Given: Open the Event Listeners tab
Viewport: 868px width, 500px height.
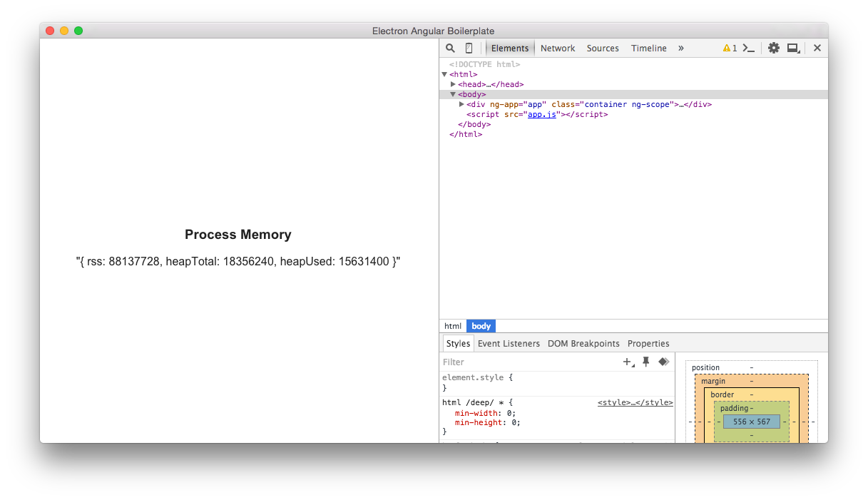Looking at the screenshot, I should point(509,343).
